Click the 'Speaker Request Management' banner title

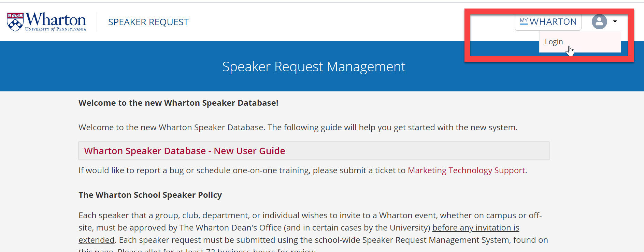(314, 66)
